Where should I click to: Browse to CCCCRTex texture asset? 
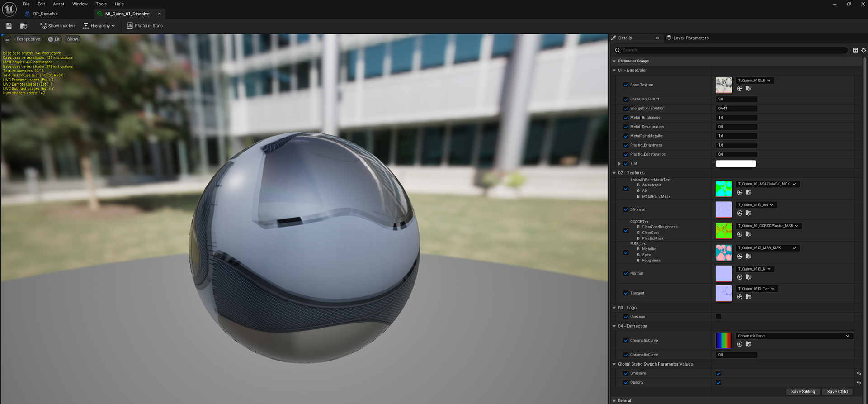point(749,234)
